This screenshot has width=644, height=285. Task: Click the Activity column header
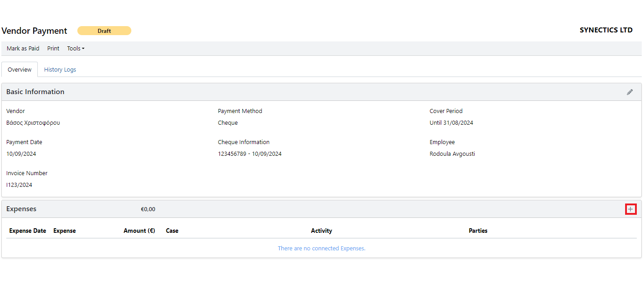[x=321, y=231]
